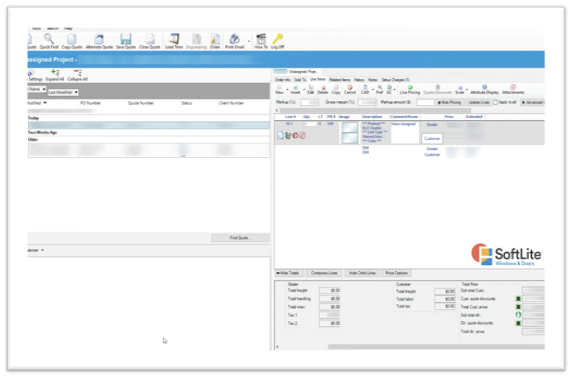Open Attribute Display from line items toolbar
Viewport: 572px width, 378px height.
(484, 88)
